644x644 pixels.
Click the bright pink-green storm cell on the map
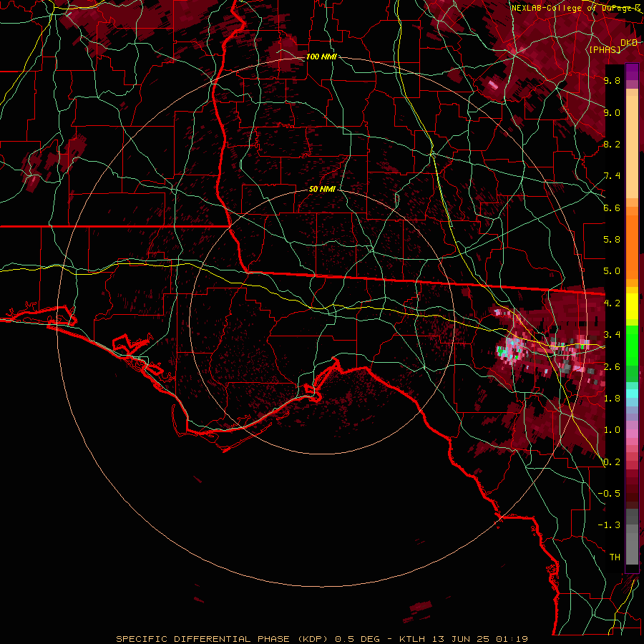510,349
